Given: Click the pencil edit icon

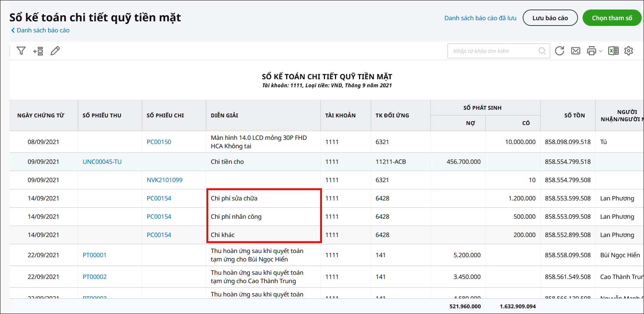Looking at the screenshot, I should tap(55, 51).
